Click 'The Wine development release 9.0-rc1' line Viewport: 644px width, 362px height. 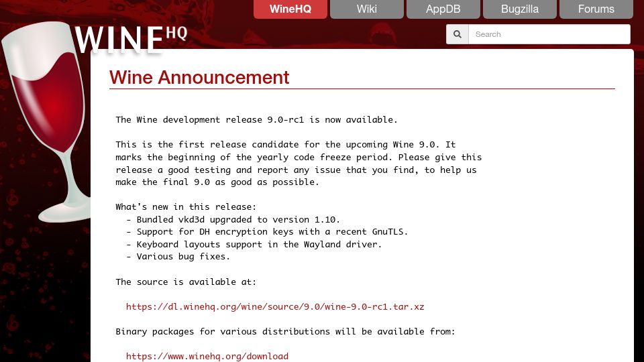click(x=257, y=120)
